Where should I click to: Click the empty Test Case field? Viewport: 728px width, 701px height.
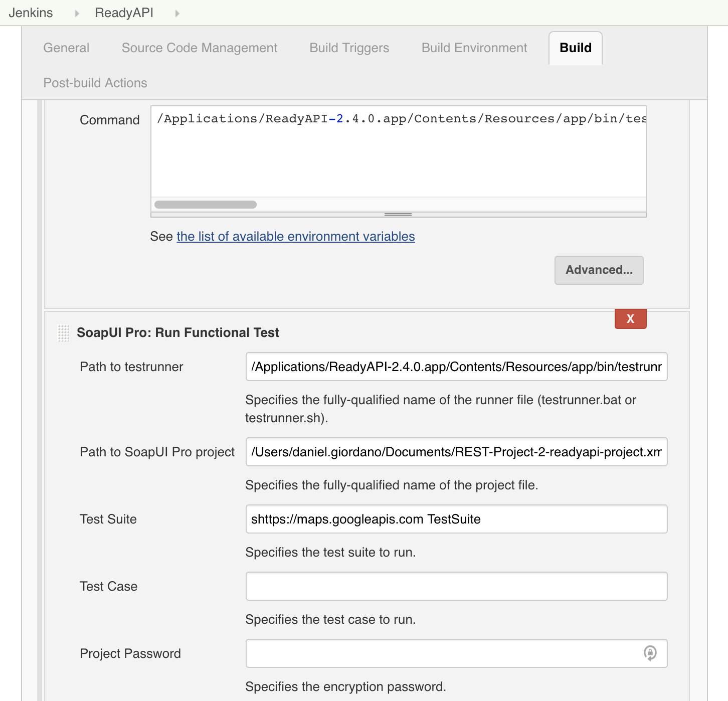[456, 586]
